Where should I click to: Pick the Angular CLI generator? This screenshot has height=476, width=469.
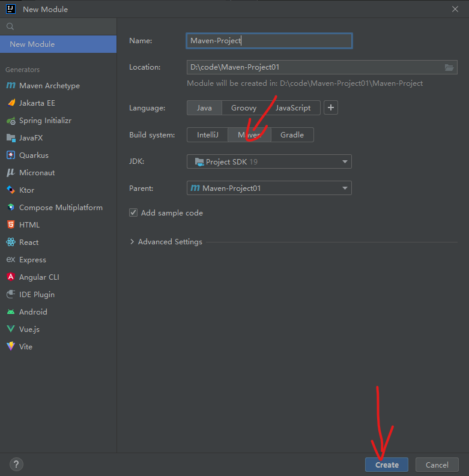(x=58, y=277)
